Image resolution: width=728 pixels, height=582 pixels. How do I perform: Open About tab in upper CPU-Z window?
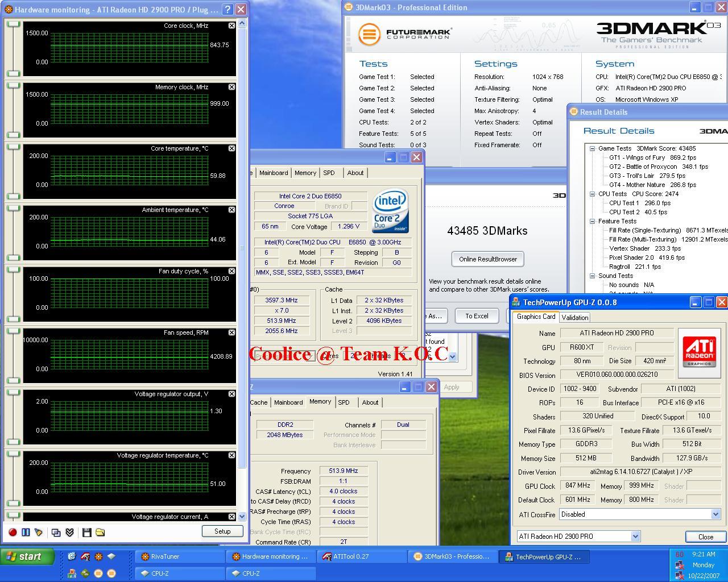point(355,173)
